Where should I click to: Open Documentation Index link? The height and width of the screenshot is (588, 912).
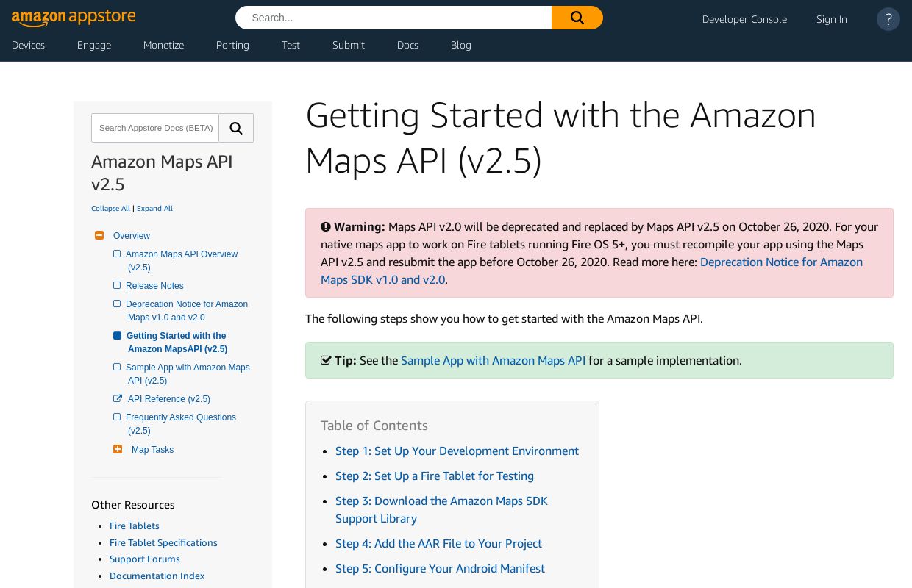pyautogui.click(x=157, y=576)
